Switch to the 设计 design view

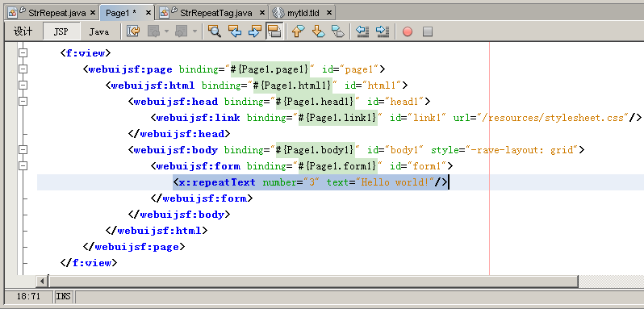[x=23, y=31]
